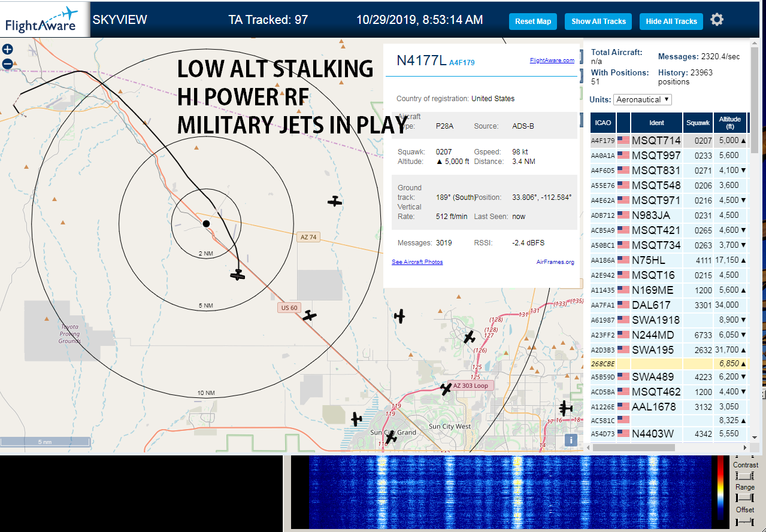Screen dimensions: 766x532
Task: Click the US flag in MSQT714 row
Action: pyautogui.click(x=623, y=140)
